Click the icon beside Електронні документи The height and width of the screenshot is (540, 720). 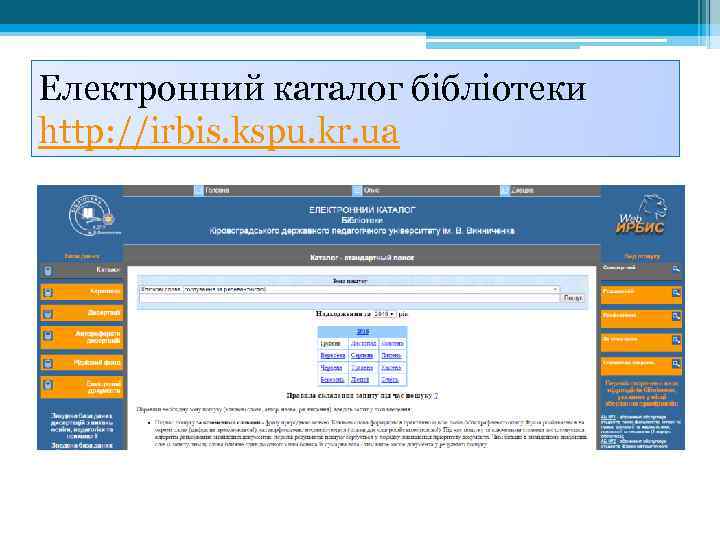point(48,385)
